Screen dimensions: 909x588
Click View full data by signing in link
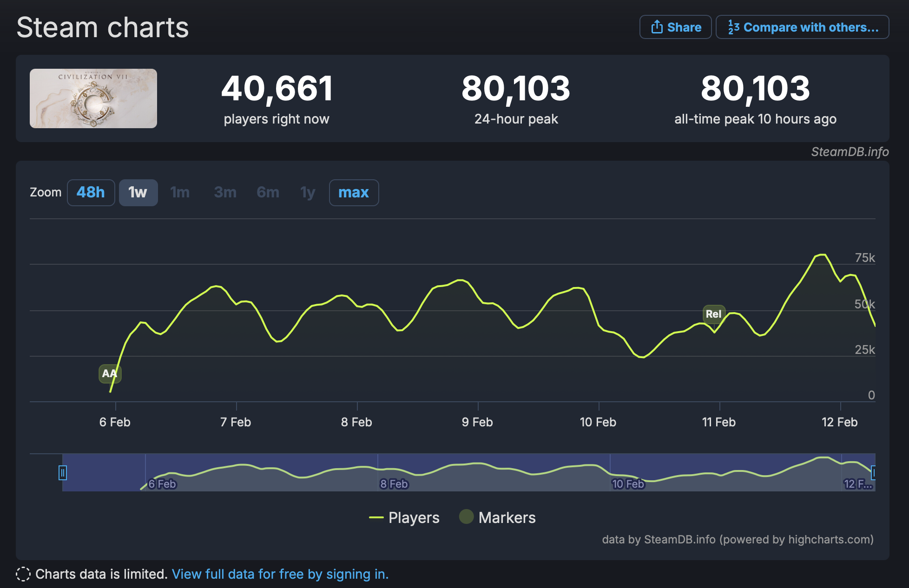click(x=280, y=574)
